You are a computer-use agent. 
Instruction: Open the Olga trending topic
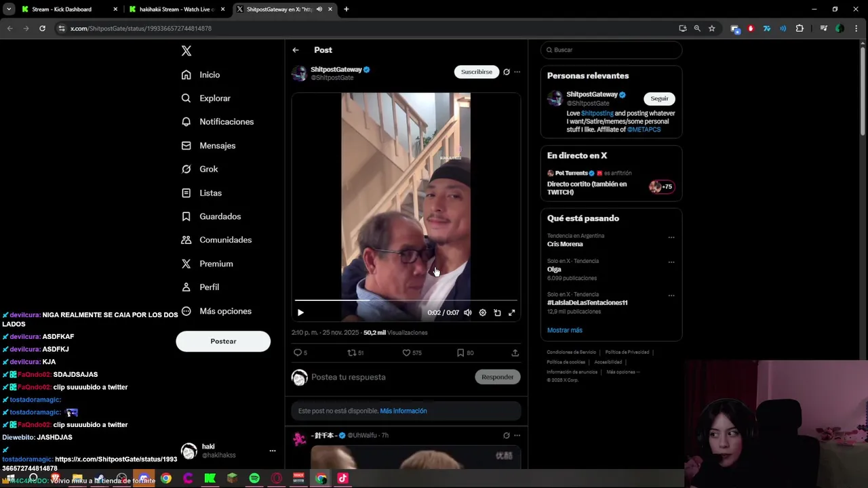click(554, 269)
